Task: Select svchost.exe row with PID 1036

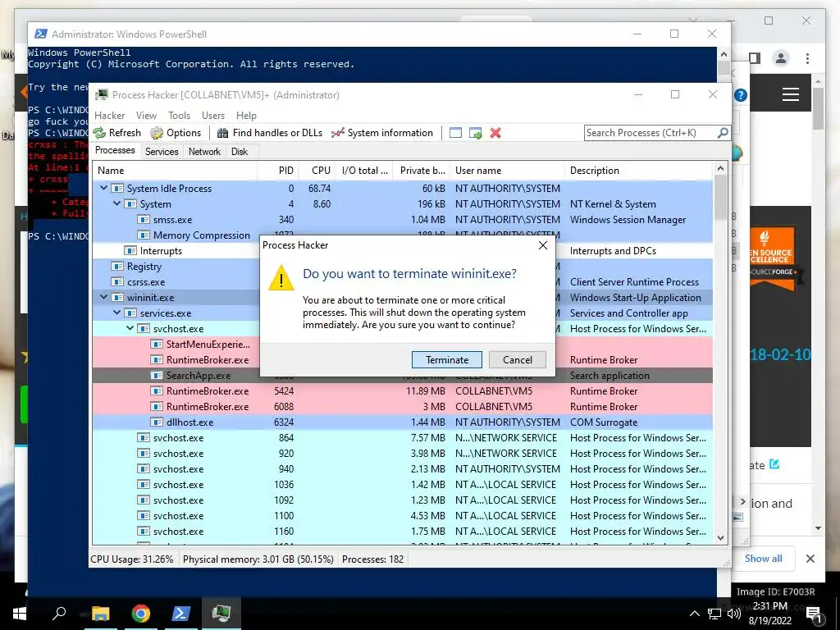Action: click(x=402, y=484)
